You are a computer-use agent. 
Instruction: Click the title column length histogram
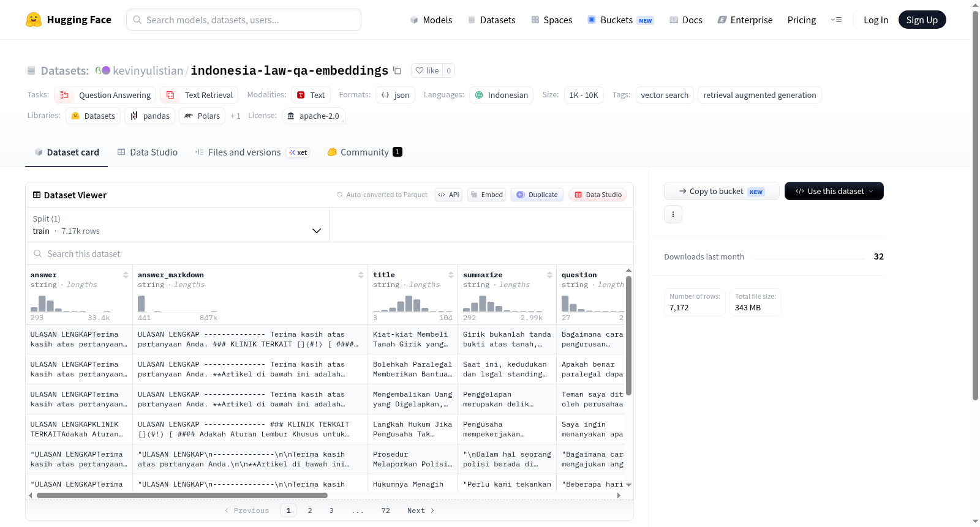click(x=413, y=303)
